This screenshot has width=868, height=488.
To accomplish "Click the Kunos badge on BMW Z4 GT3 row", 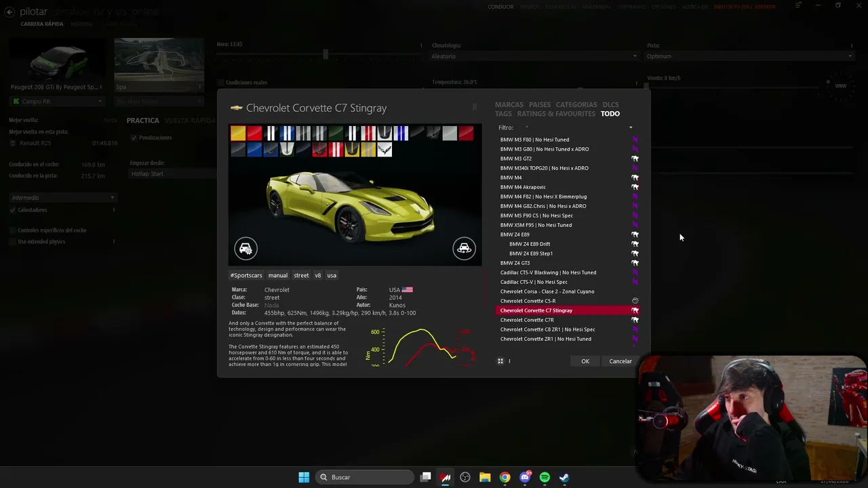I will click(x=635, y=263).
